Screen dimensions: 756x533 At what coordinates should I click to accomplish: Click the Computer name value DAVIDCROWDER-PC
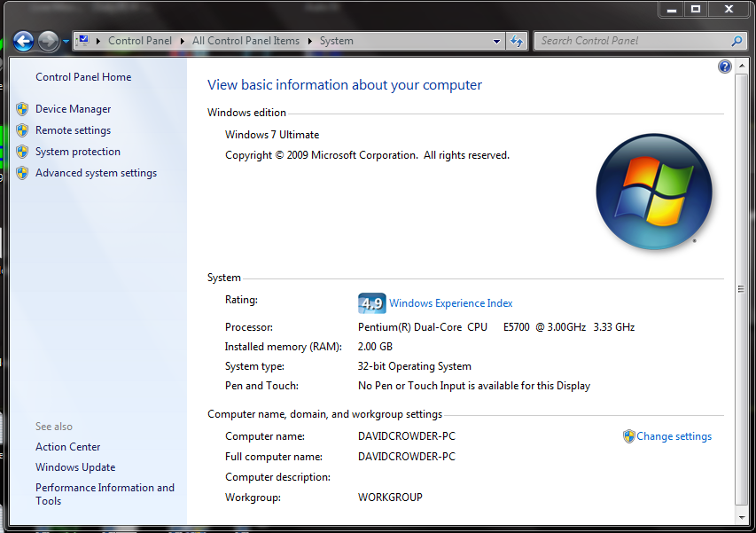pos(407,436)
